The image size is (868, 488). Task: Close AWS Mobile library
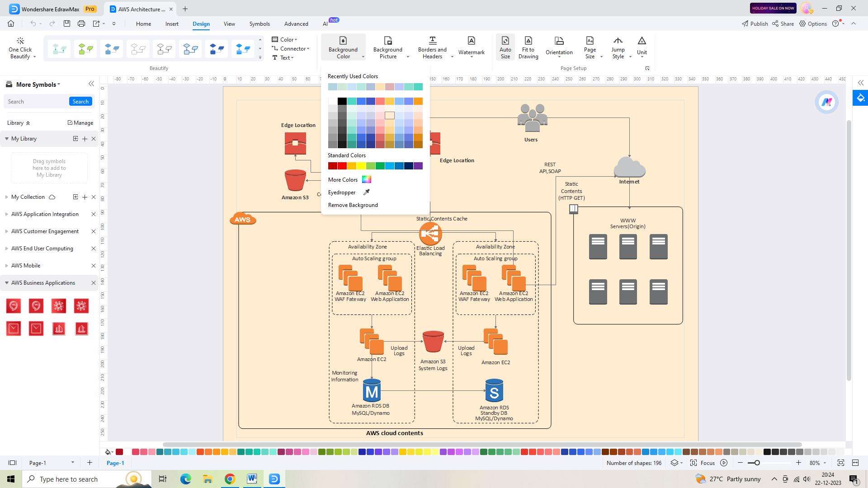coord(94,266)
